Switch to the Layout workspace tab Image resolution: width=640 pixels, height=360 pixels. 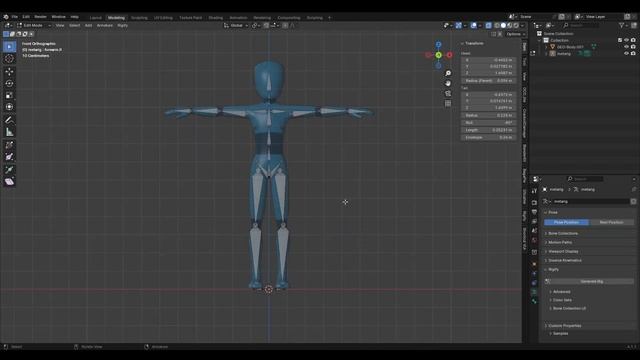(96, 18)
